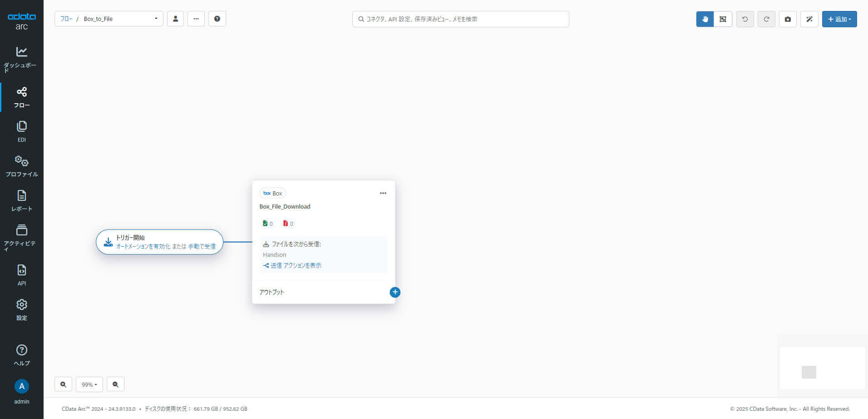
Task: Take a snapshot with the camera icon
Action: [x=788, y=19]
